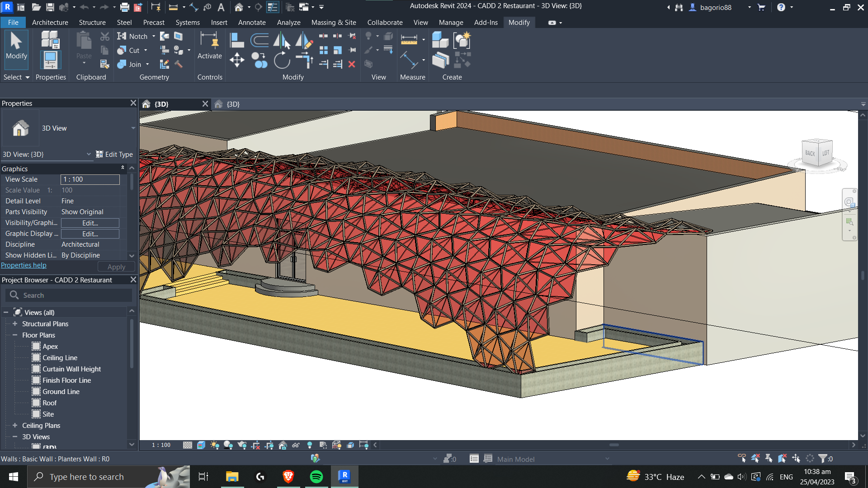Image resolution: width=868 pixels, height=488 pixels.
Task: Toggle the Temporary Hide/Isolate lightbulb icon
Action: tap(310, 445)
